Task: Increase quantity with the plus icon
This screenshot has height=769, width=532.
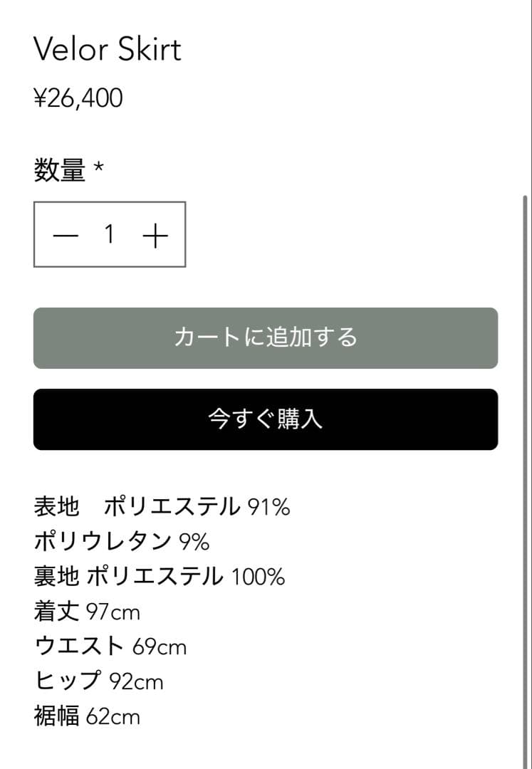Action: pyautogui.click(x=155, y=235)
